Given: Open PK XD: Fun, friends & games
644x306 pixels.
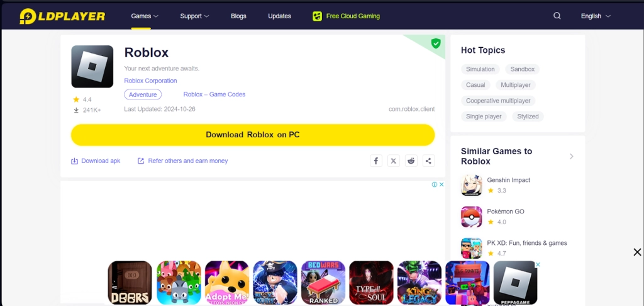Looking at the screenshot, I should pyautogui.click(x=527, y=243).
